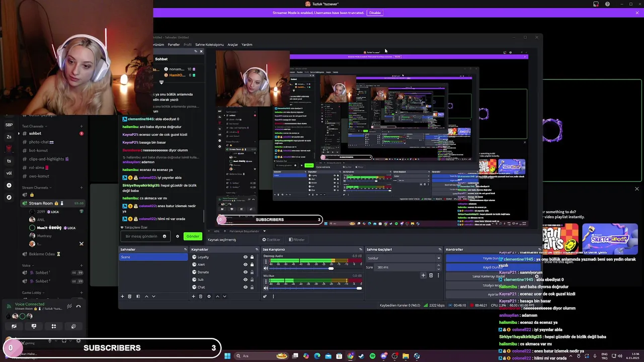Hide the Chat source eye icon
Screen dimensions: 644x362
click(x=246, y=287)
